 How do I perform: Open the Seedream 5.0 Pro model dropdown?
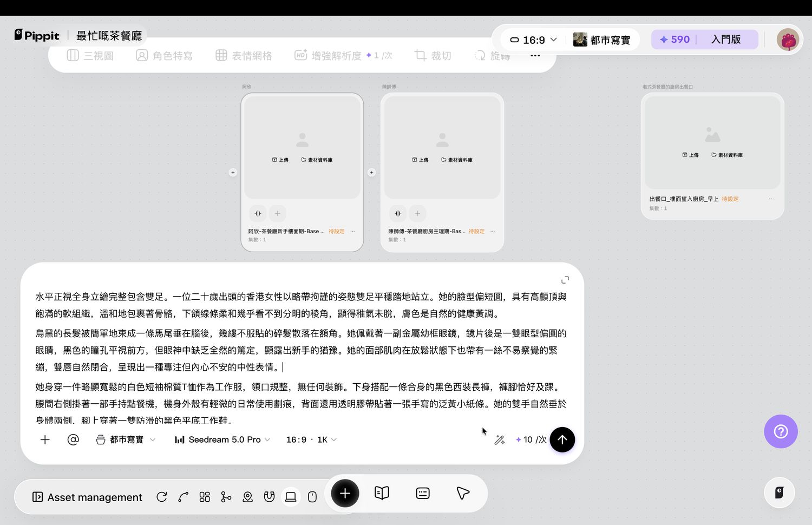[222, 439]
